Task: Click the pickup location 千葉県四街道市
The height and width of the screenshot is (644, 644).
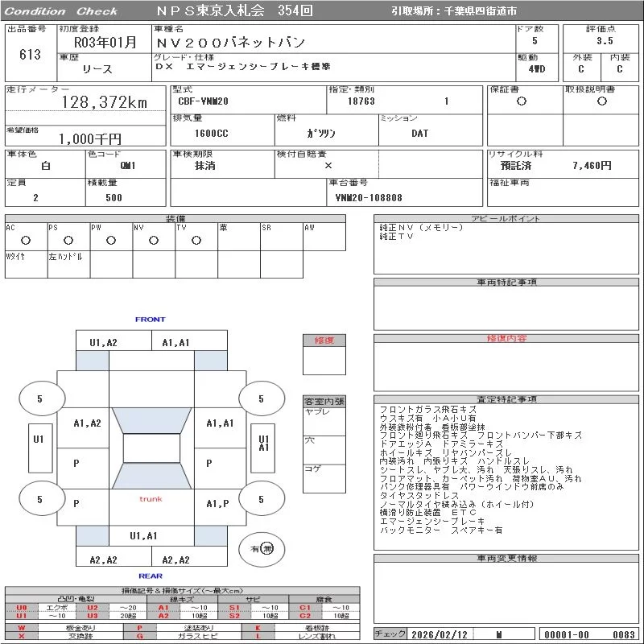Action: (x=481, y=11)
